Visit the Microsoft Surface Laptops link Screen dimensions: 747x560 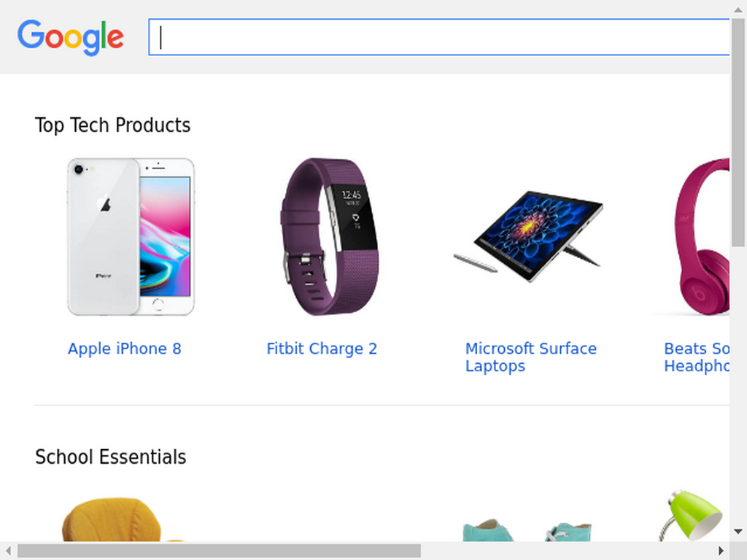[x=531, y=357]
